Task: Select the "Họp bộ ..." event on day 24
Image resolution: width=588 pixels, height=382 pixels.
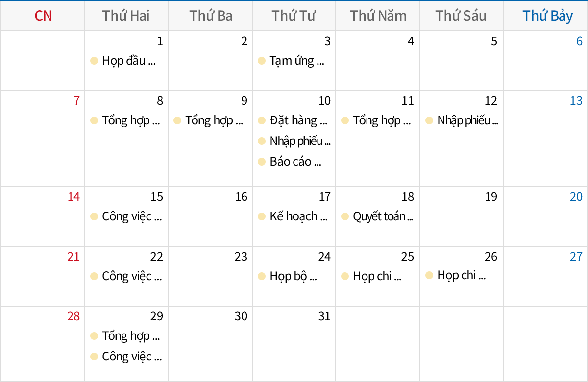Action: point(293,276)
